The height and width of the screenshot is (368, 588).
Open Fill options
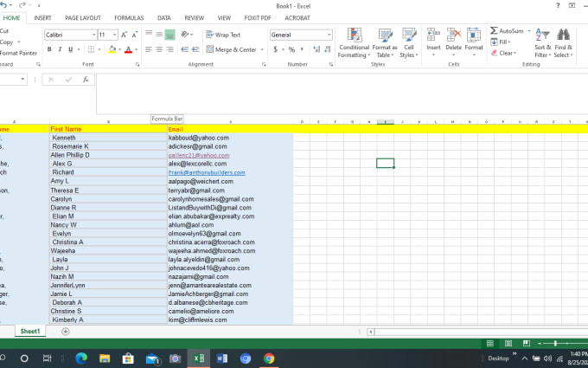click(501, 42)
